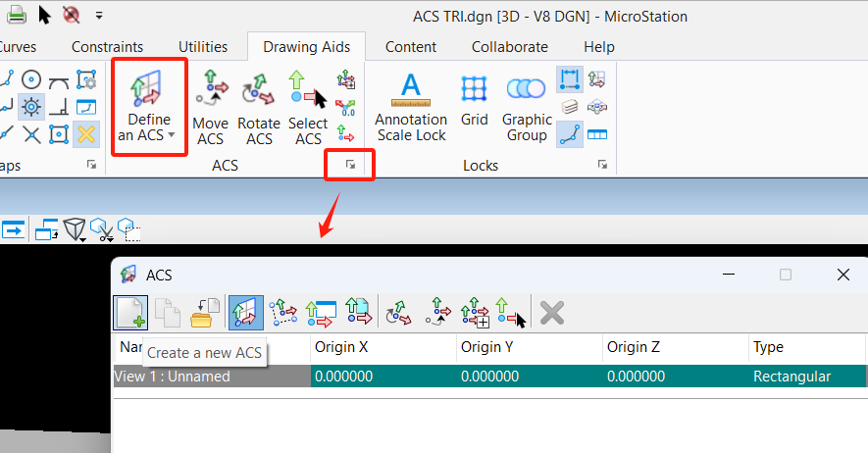
Task: Select the intersection snap X icon
Action: click(31, 134)
